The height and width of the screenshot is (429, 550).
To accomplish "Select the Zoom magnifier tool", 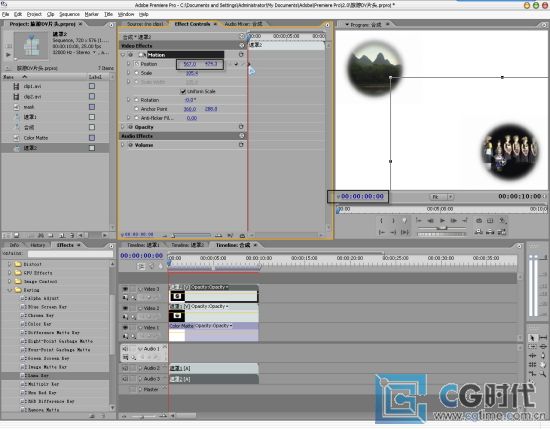I will (x=543, y=374).
